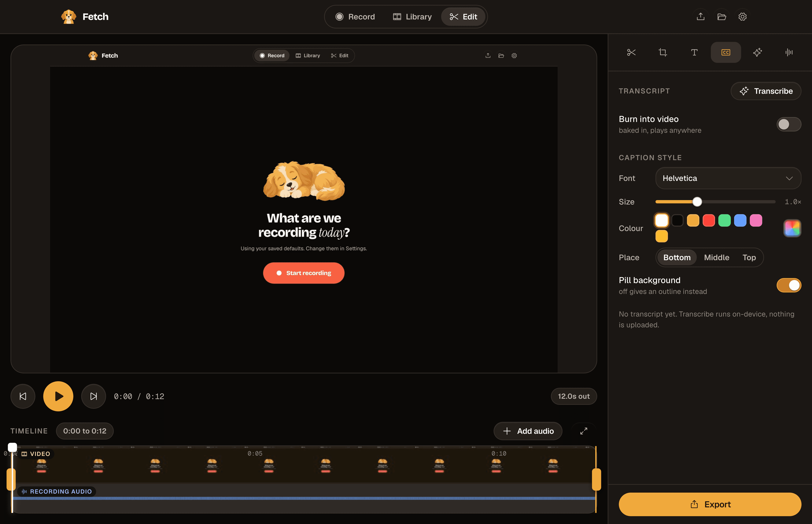Image resolution: width=812 pixels, height=524 pixels.
Task: Open the captions CC panel
Action: (x=726, y=52)
